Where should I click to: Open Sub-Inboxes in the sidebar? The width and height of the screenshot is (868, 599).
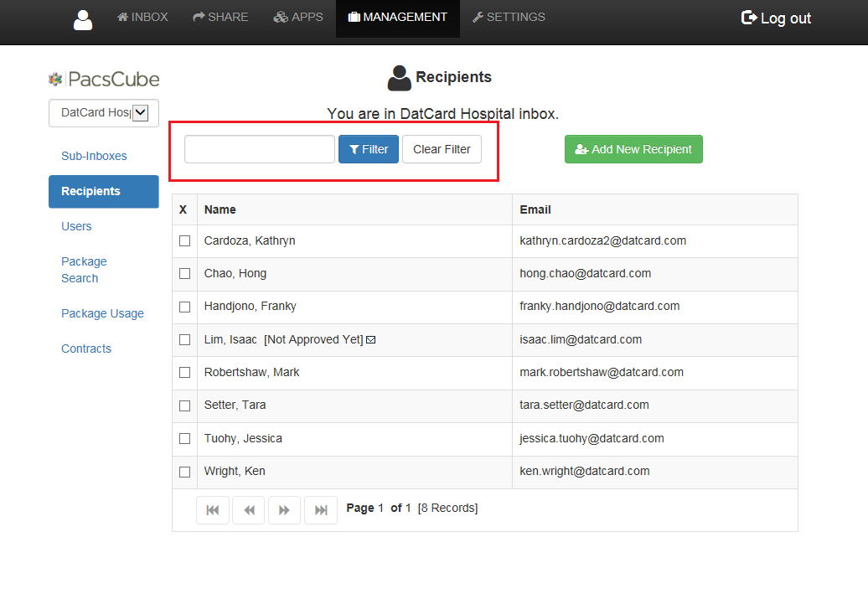click(x=94, y=156)
